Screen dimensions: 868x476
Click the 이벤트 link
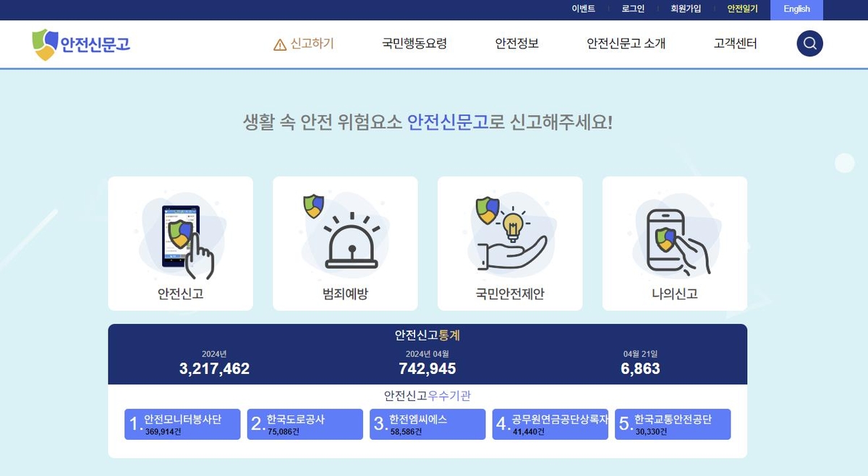click(x=583, y=9)
